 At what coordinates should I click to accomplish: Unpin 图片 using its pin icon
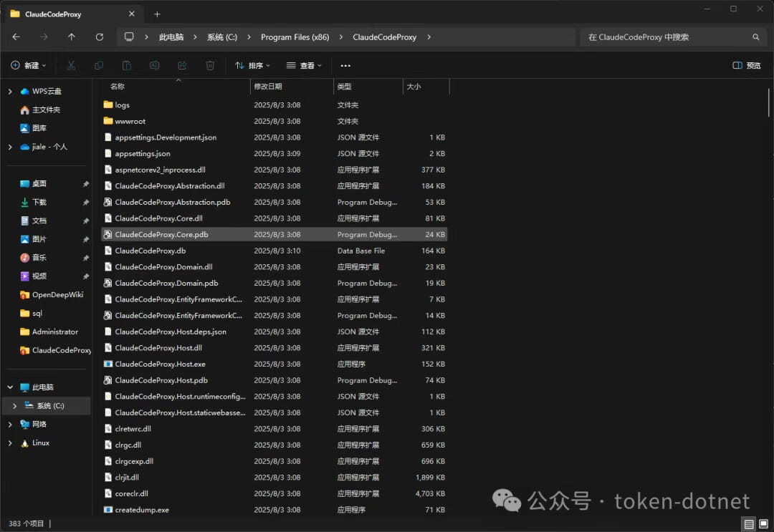point(85,239)
